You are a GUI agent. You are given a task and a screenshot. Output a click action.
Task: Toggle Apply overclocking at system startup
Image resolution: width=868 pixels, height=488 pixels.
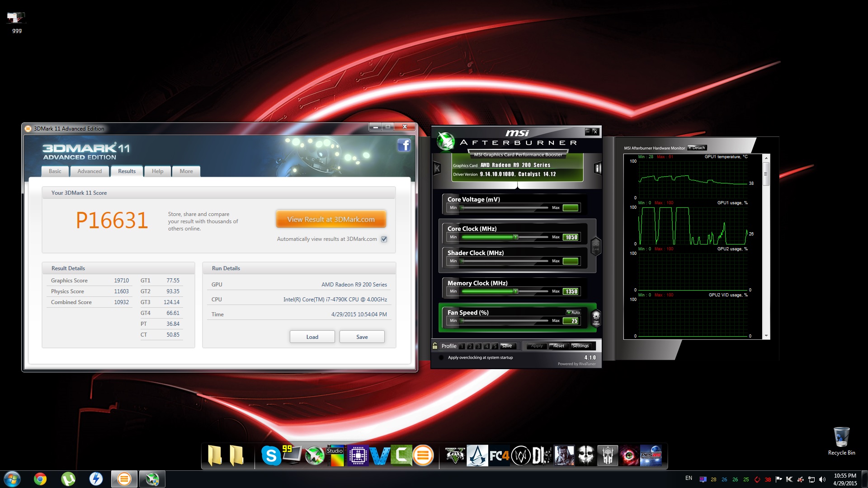(441, 357)
